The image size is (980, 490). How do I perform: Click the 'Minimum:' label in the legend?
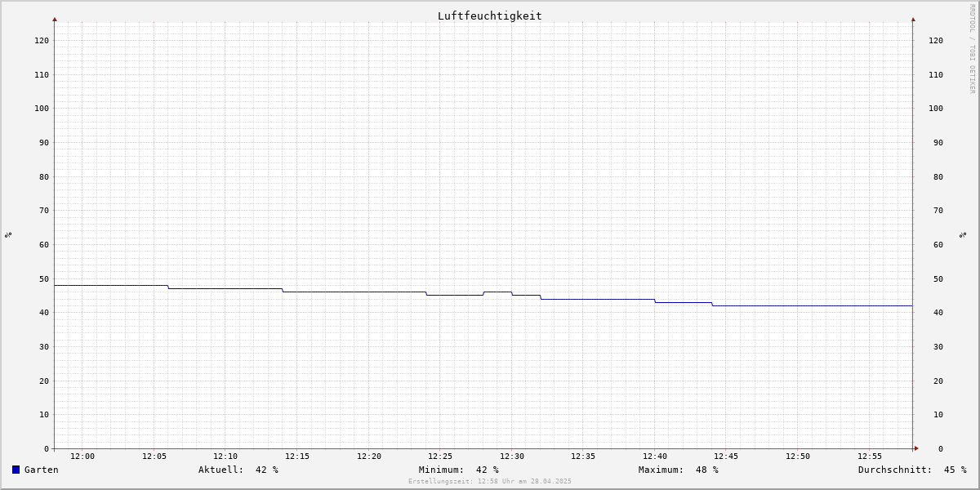[x=442, y=470]
